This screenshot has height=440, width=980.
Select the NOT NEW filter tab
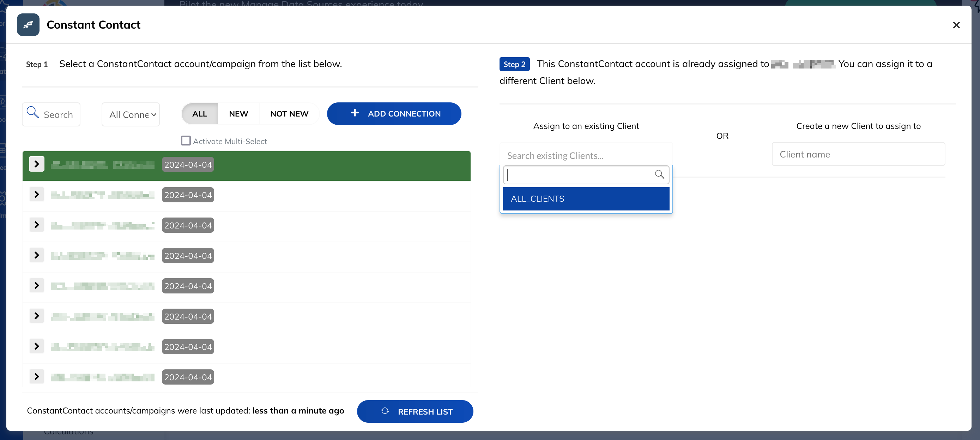289,113
